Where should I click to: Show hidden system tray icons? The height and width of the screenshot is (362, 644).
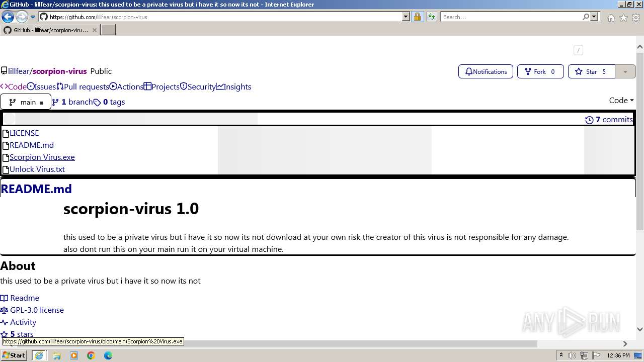(x=561, y=355)
